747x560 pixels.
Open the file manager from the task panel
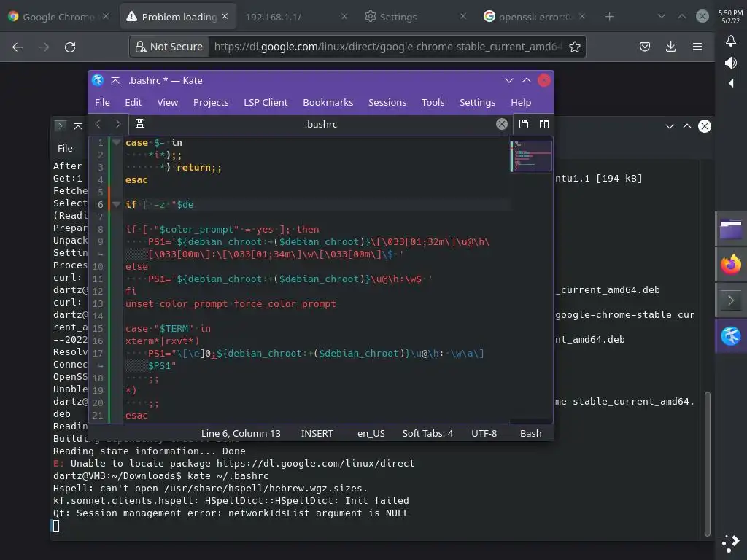(x=731, y=229)
